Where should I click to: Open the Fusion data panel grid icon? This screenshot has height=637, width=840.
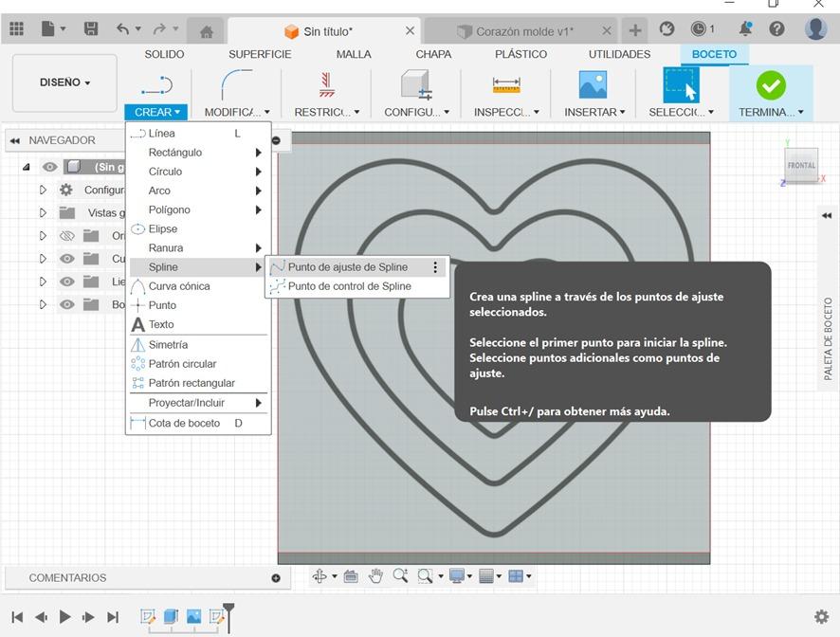pyautogui.click(x=17, y=29)
